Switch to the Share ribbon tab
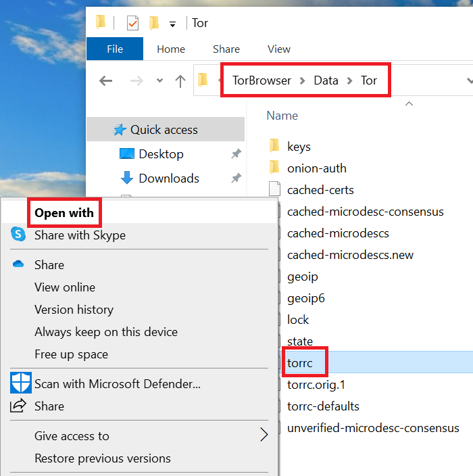Viewport: 473px width, 476px height. tap(226, 49)
